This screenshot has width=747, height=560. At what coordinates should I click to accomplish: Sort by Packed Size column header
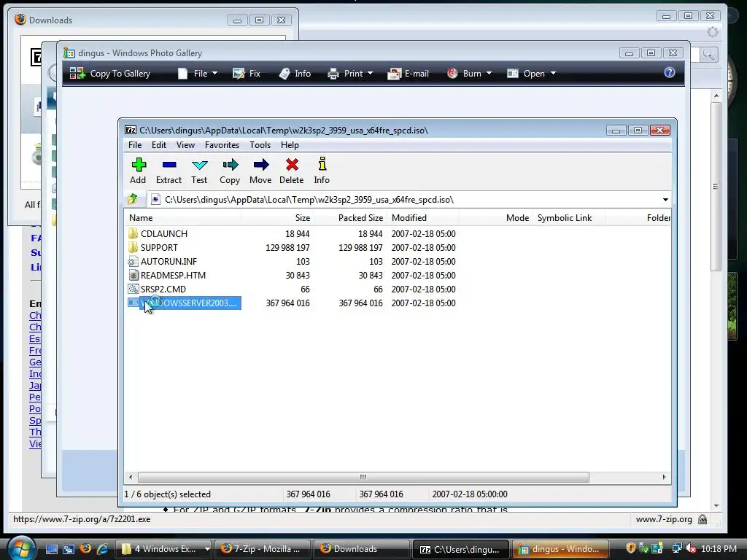pos(350,217)
